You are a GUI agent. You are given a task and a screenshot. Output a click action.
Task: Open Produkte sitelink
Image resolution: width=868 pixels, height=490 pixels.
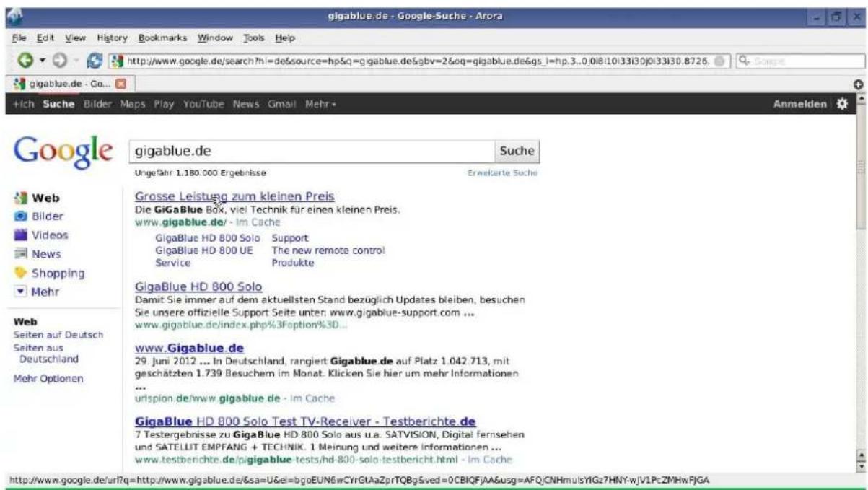click(x=293, y=263)
